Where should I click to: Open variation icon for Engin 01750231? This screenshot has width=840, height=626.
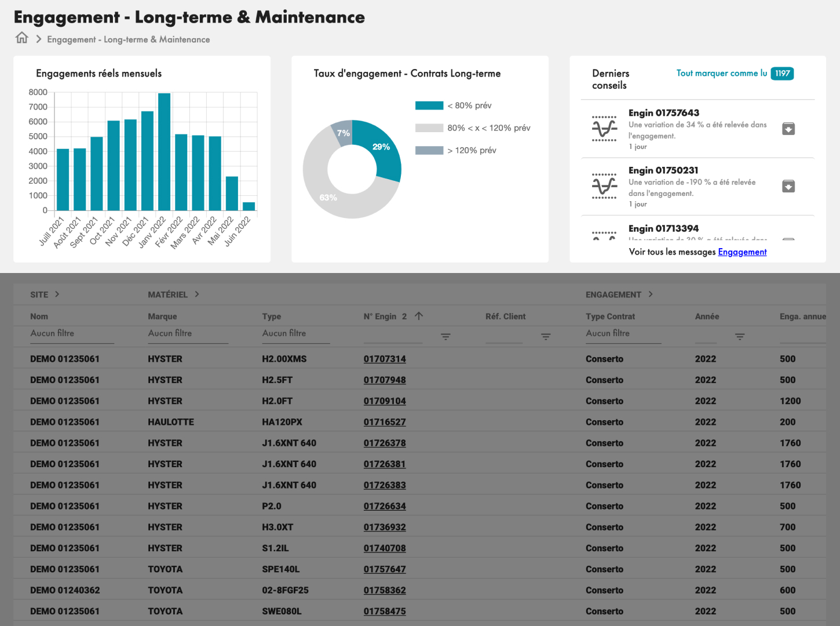pos(604,186)
